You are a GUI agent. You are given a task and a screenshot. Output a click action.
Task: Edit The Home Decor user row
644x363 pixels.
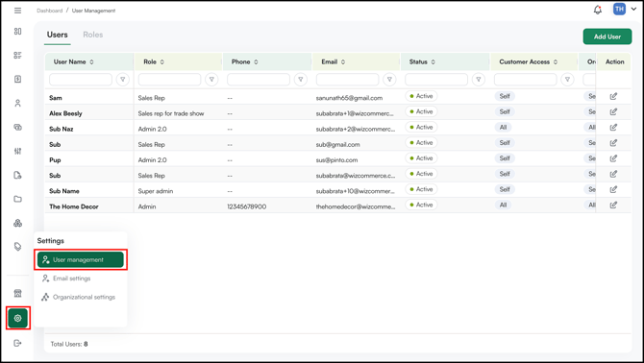pos(613,206)
